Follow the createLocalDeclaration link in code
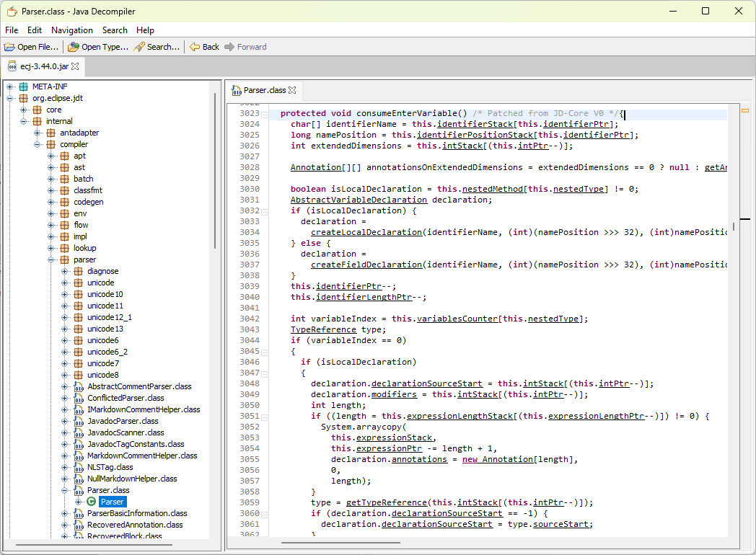The width and height of the screenshot is (756, 555). coord(366,232)
